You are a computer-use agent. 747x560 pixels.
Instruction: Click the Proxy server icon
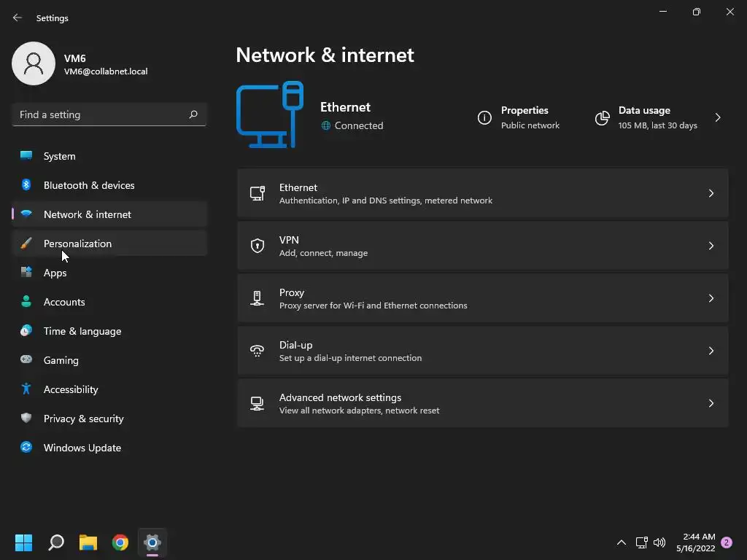coord(257,298)
